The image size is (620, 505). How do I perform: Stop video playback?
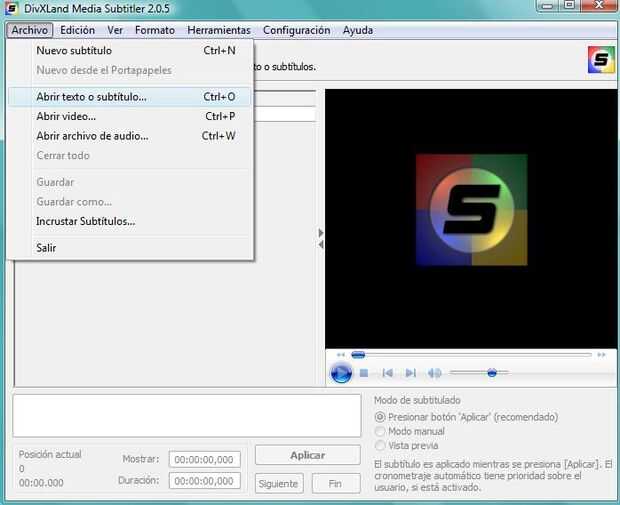pos(364,373)
